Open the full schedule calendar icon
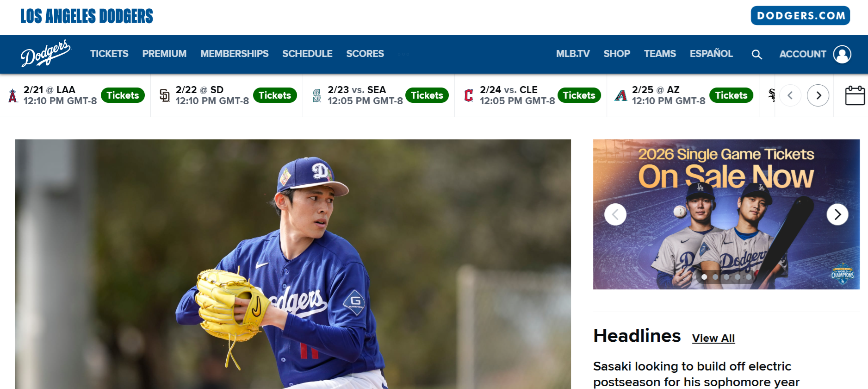 click(855, 95)
